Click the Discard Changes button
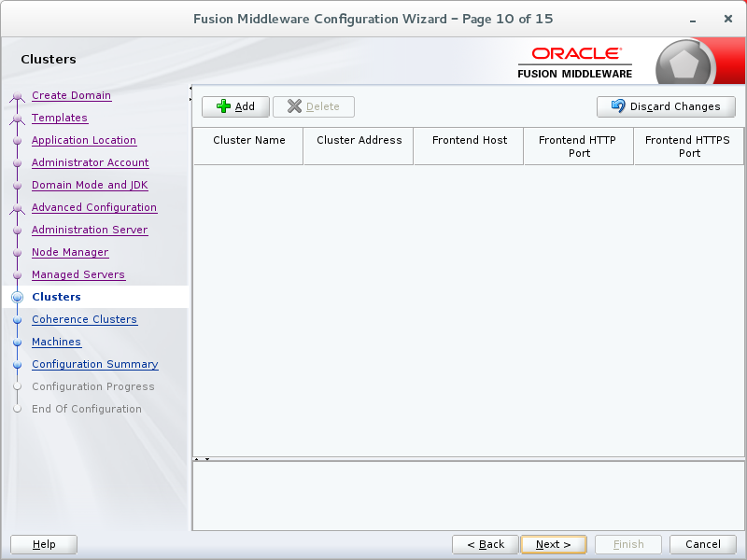747x560 pixels. [x=666, y=106]
